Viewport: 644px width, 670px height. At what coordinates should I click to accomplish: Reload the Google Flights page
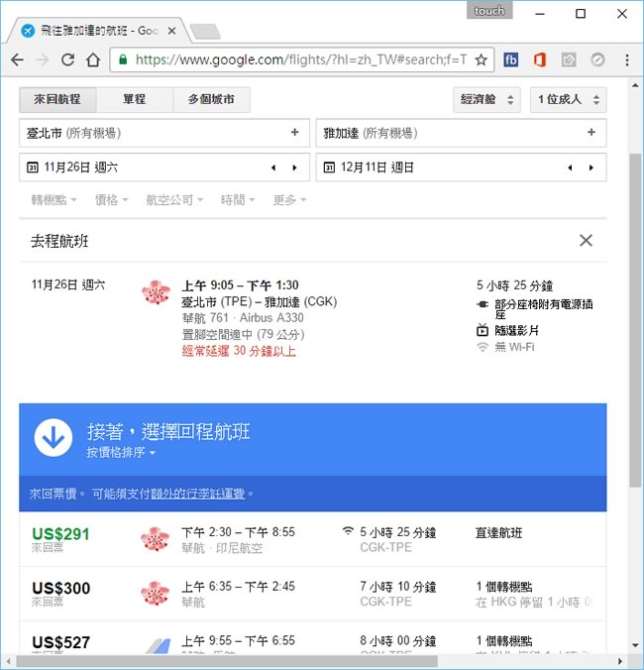click(68, 59)
